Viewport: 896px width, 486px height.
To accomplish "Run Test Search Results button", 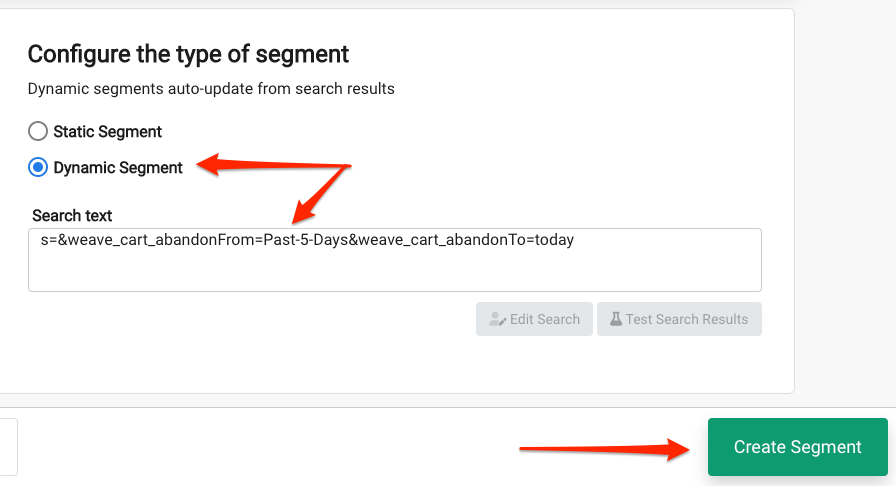I will (x=679, y=319).
